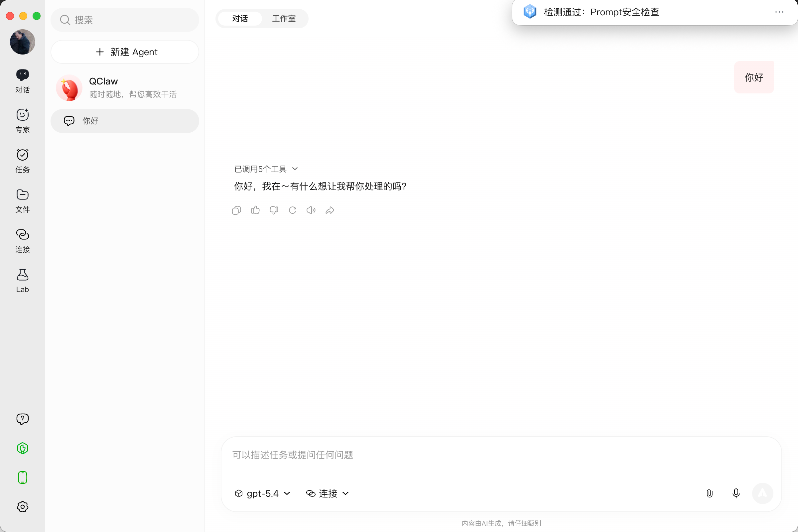Open the Lab flask section
Screen dimensions: 798x532
click(22, 281)
